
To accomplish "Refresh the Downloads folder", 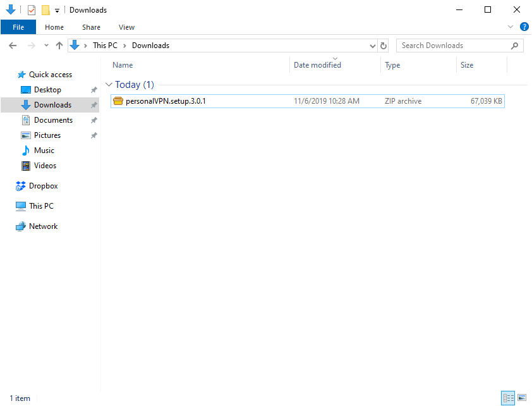I will [384, 46].
